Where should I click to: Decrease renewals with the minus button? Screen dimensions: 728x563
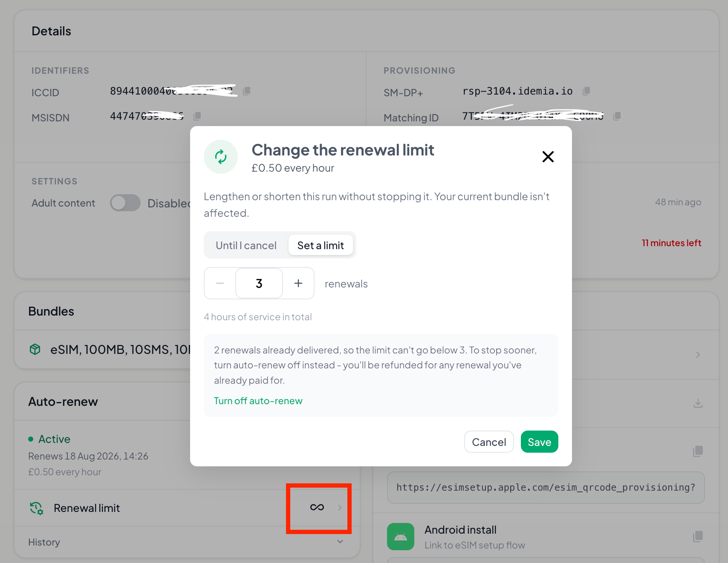[220, 283]
